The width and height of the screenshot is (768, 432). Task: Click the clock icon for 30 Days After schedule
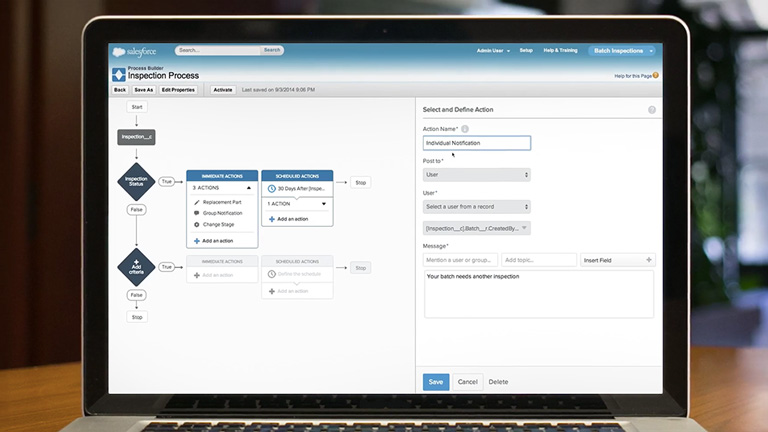pyautogui.click(x=270, y=188)
